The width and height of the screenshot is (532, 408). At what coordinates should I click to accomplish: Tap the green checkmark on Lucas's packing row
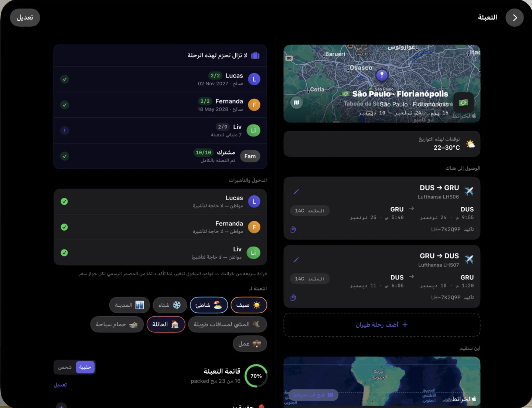[65, 79]
